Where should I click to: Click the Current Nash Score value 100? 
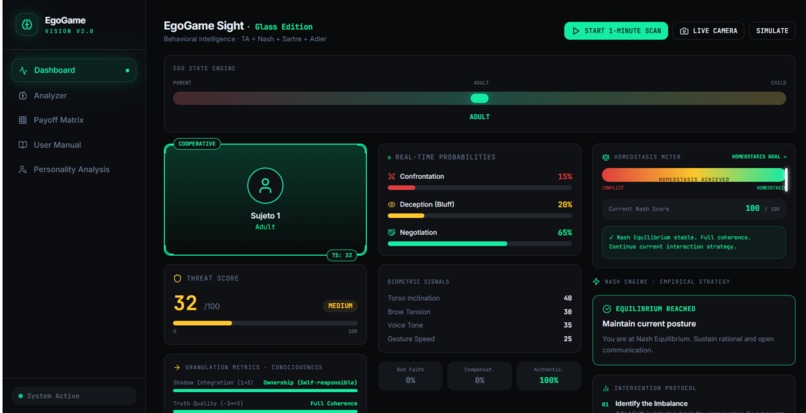(x=753, y=209)
